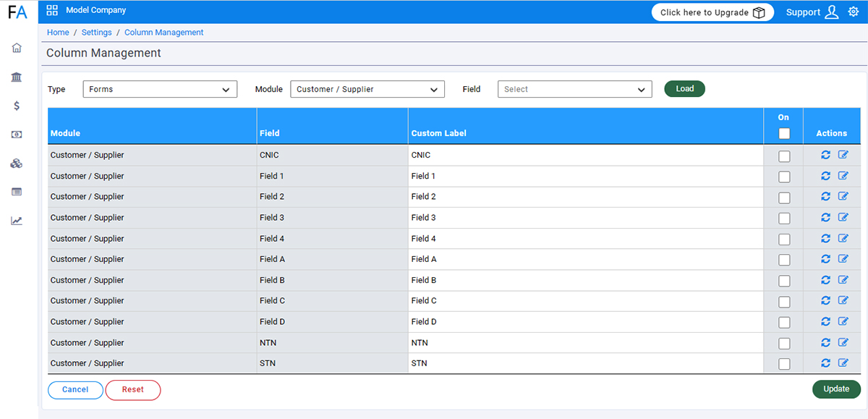Click the edit icon in the Field A row
Viewport: 868px width, 419px height.
843,259
